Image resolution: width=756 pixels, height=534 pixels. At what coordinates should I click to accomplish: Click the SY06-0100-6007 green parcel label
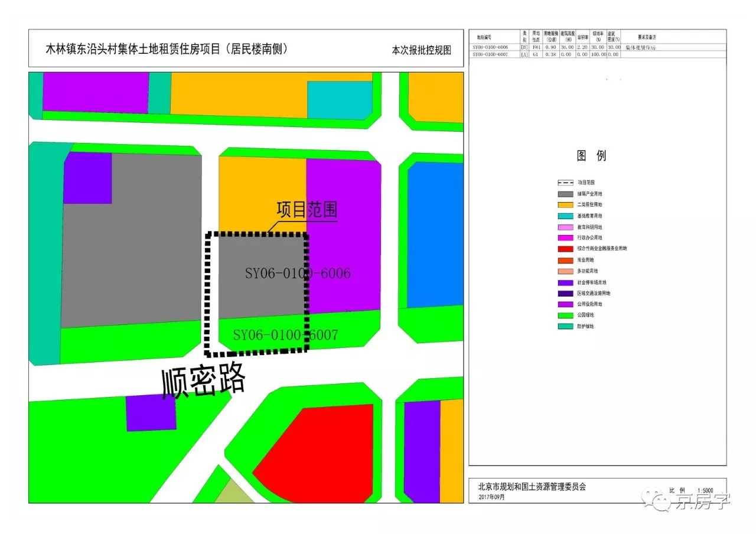[x=285, y=336]
